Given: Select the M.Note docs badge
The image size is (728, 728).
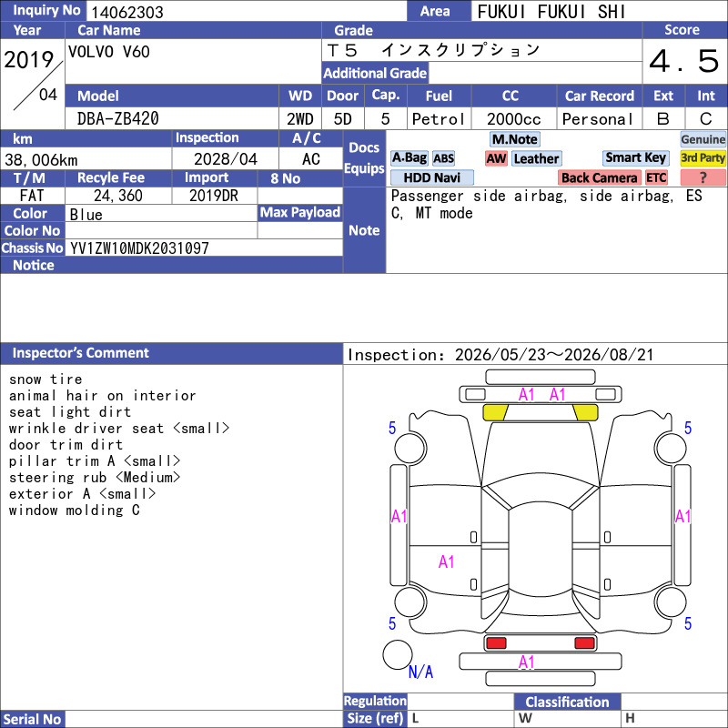Looking at the screenshot, I should coord(515,139).
